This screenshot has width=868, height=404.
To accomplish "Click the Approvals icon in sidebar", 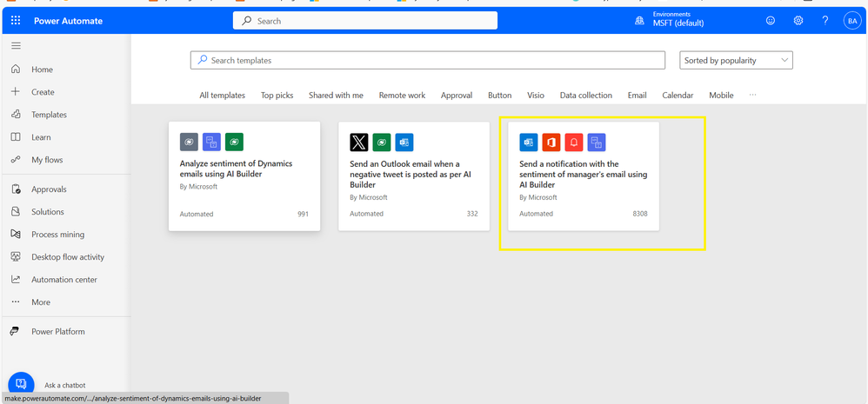I will coord(16,189).
